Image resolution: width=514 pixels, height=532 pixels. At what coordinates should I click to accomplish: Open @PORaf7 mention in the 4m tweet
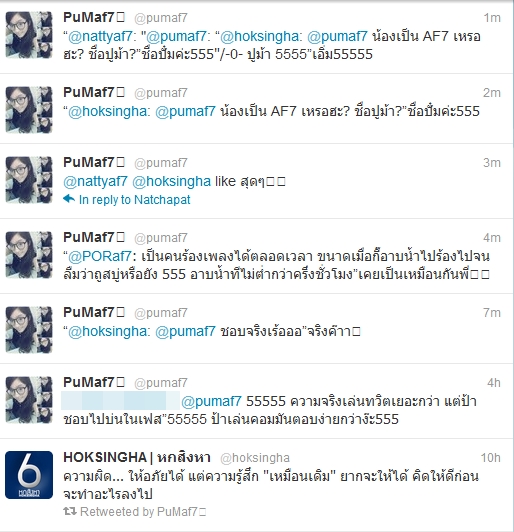99,256
